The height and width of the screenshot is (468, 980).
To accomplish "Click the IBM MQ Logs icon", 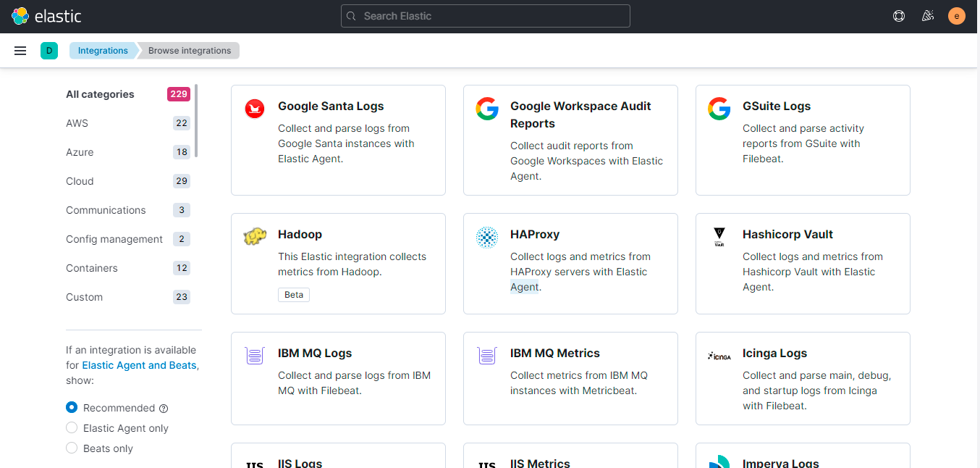I will pyautogui.click(x=255, y=356).
